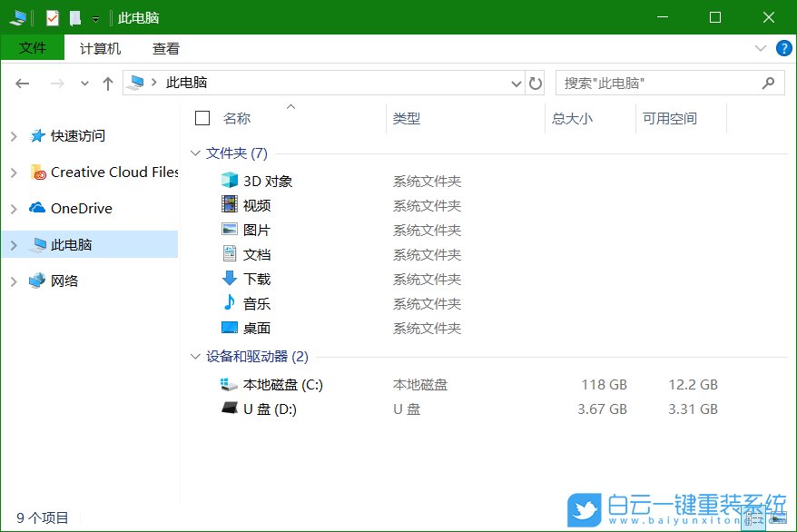This screenshot has height=532, width=797.
Task: Click the blue Help question mark icon
Action: 784,48
